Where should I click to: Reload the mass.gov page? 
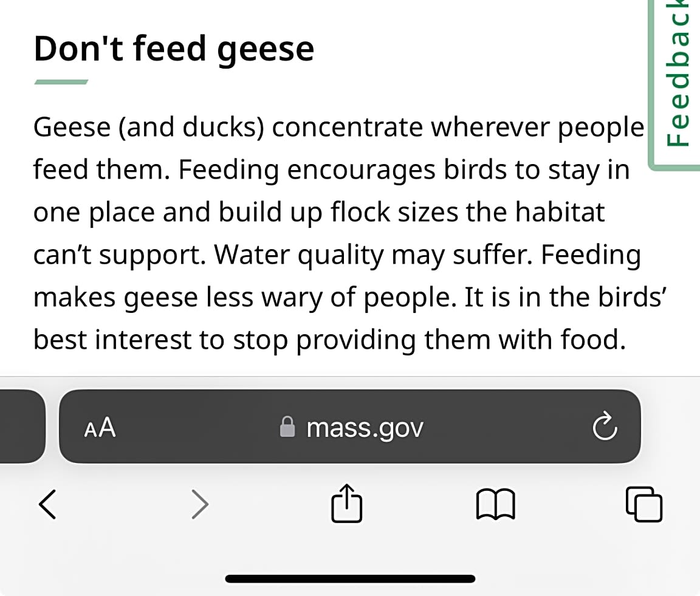click(x=605, y=428)
